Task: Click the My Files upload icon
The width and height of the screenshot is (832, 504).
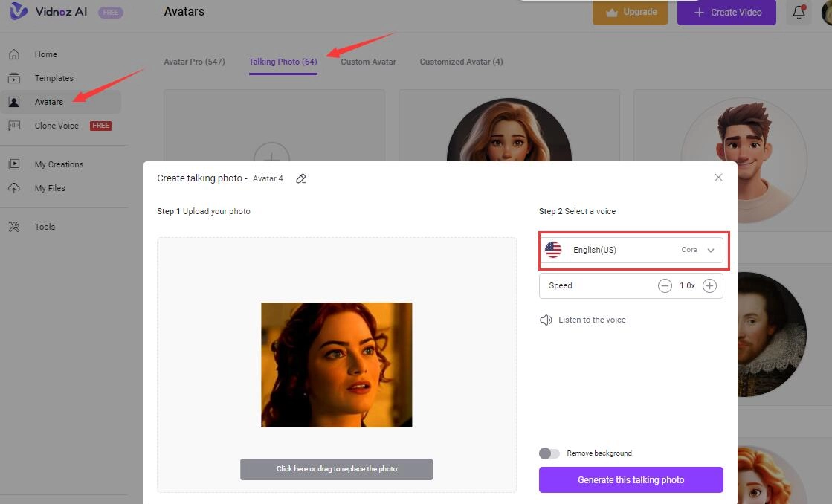Action: pos(14,188)
